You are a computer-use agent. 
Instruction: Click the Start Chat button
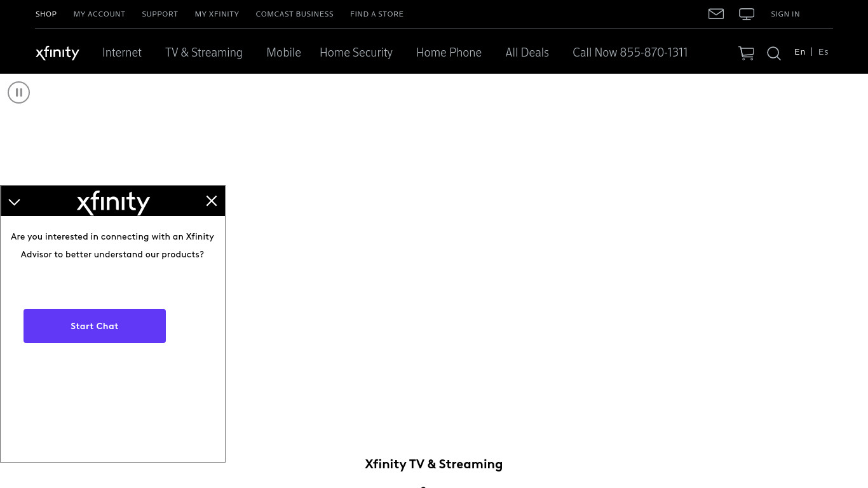click(95, 326)
